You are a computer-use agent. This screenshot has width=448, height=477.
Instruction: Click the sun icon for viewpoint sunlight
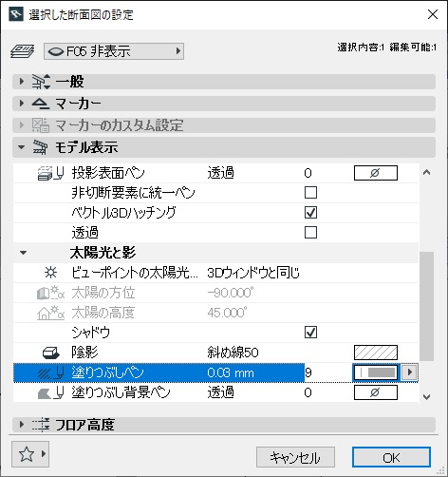(50, 273)
